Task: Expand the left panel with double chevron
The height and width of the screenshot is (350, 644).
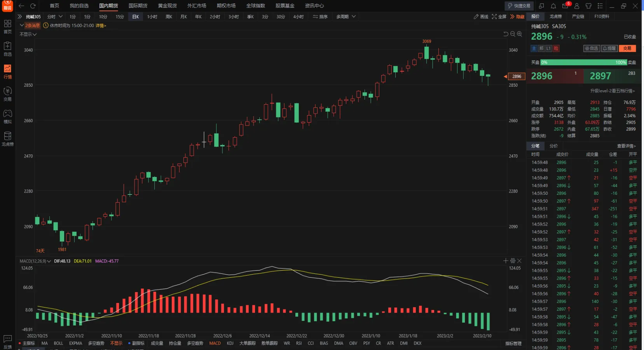Action: click(x=20, y=17)
